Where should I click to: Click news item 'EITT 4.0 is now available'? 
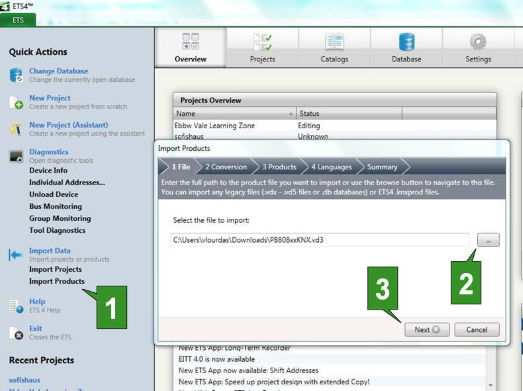217,359
